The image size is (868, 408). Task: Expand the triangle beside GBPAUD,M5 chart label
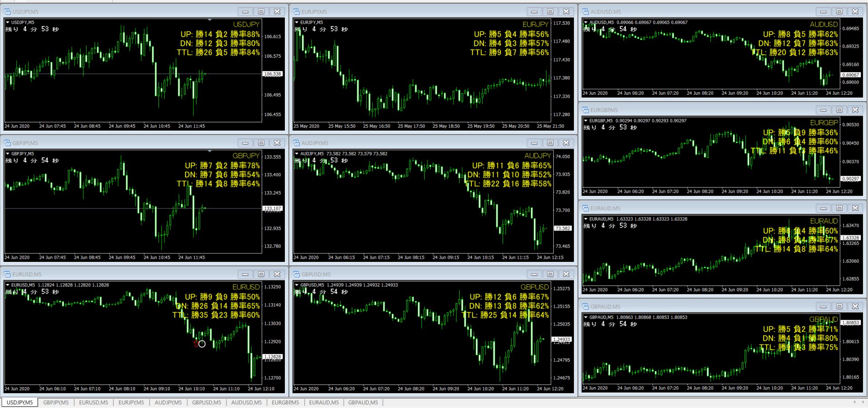point(586,317)
